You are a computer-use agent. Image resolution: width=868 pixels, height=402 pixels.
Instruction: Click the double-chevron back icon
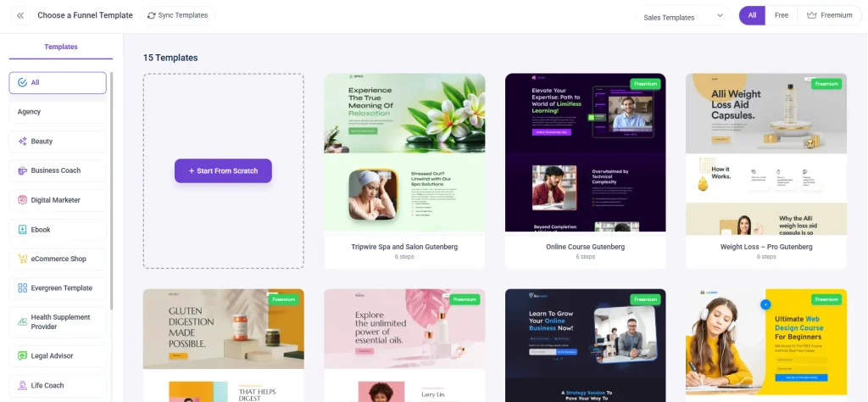(20, 15)
